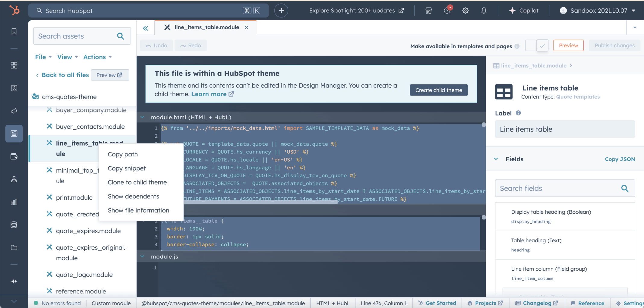
Task: Collapse the module.js section
Action: pyautogui.click(x=142, y=256)
